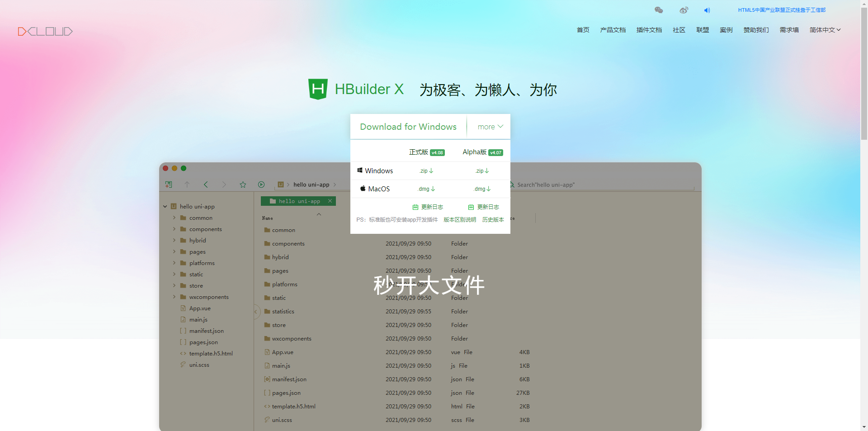Click the back arrow in the editor toolbar

[206, 185]
